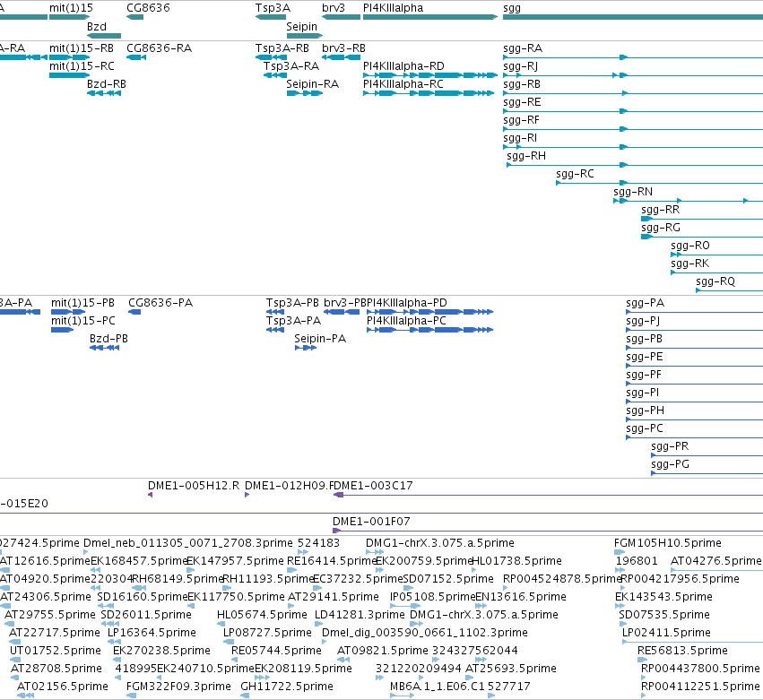The height and width of the screenshot is (700, 763).
Task: Select transcript sgg-RR
Action: coord(702,219)
